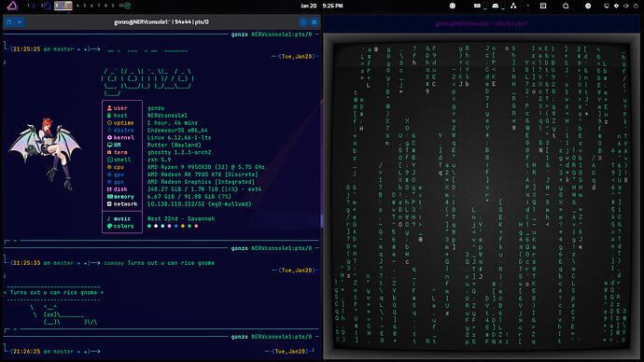644x362 pixels.
Task: Switch to workspace 2 in the top bar
Action: pos(46,6)
